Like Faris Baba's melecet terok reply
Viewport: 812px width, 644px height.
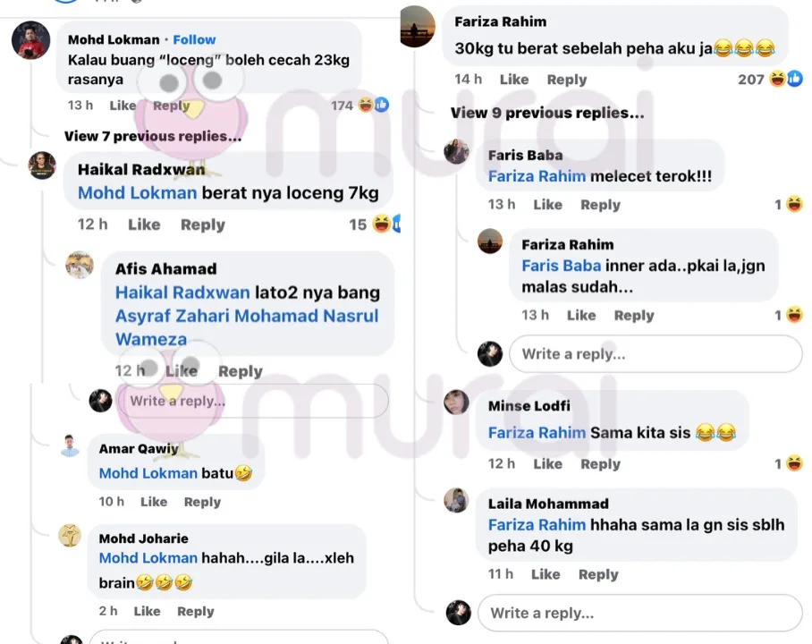(547, 205)
